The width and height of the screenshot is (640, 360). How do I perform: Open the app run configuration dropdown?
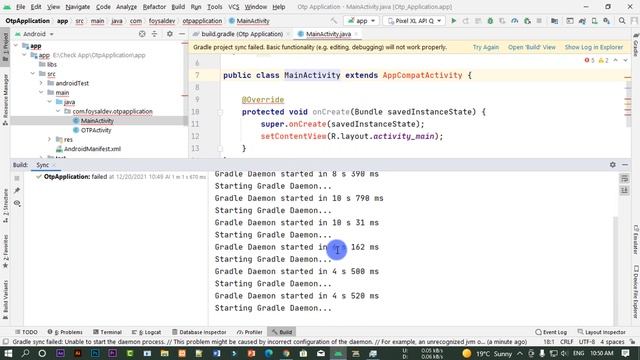coord(362,21)
